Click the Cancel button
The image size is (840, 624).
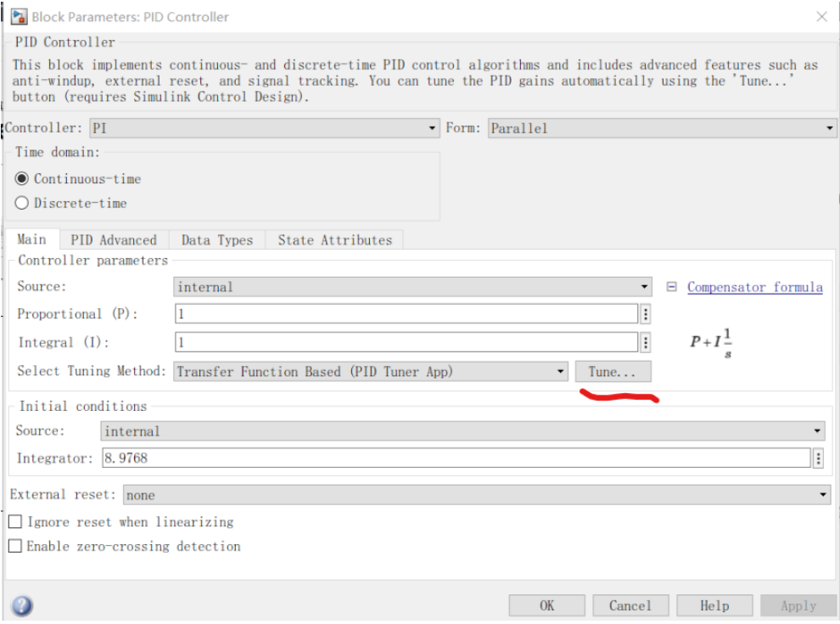pyautogui.click(x=630, y=606)
